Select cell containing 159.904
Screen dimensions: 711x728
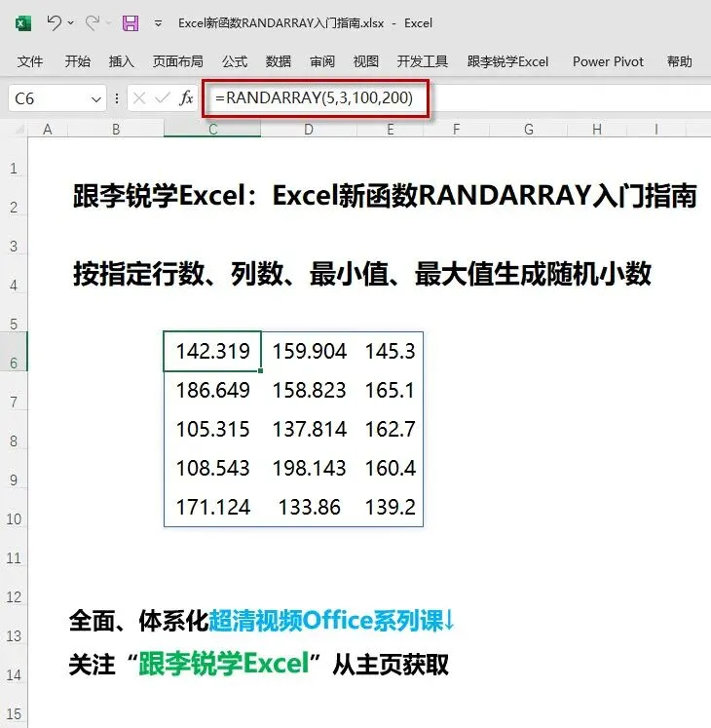[x=309, y=352]
